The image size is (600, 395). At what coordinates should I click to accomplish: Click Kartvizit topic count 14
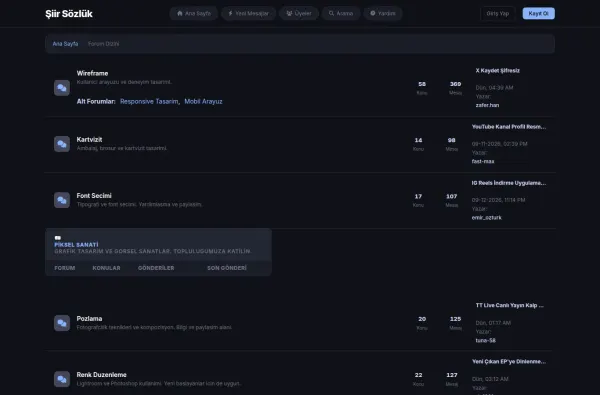[418, 140]
